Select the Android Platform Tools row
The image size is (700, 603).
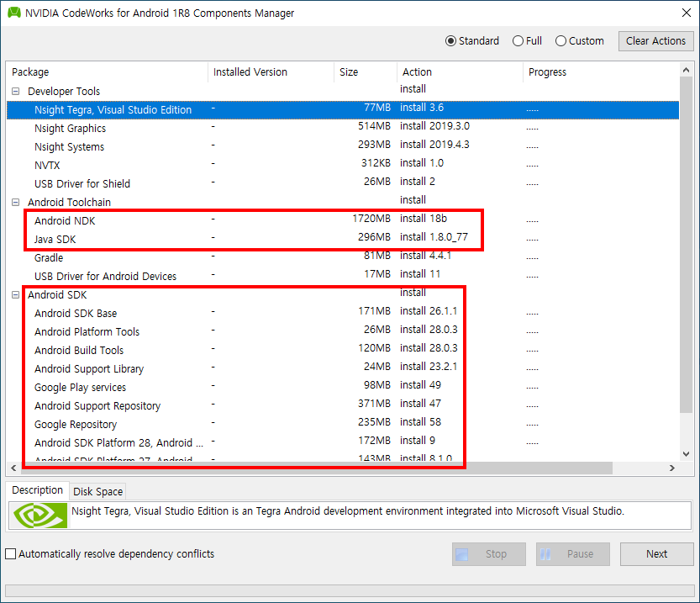(343, 332)
